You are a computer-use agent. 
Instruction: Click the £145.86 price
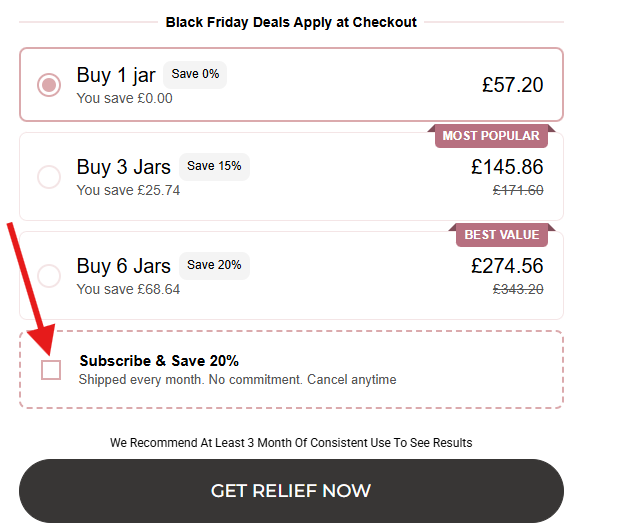point(507,167)
